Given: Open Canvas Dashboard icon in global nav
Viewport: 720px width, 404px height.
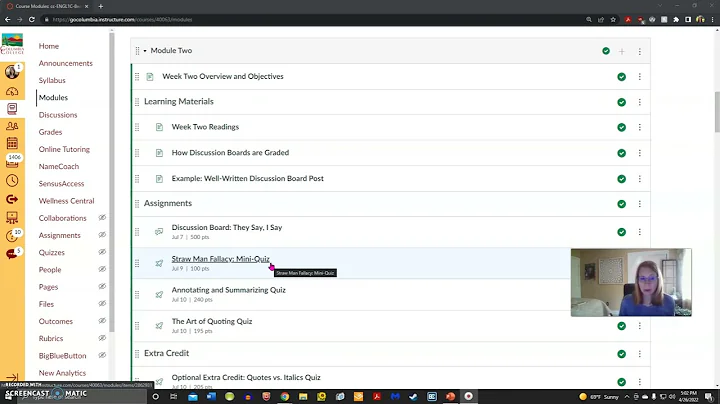Looking at the screenshot, I should click(12, 91).
